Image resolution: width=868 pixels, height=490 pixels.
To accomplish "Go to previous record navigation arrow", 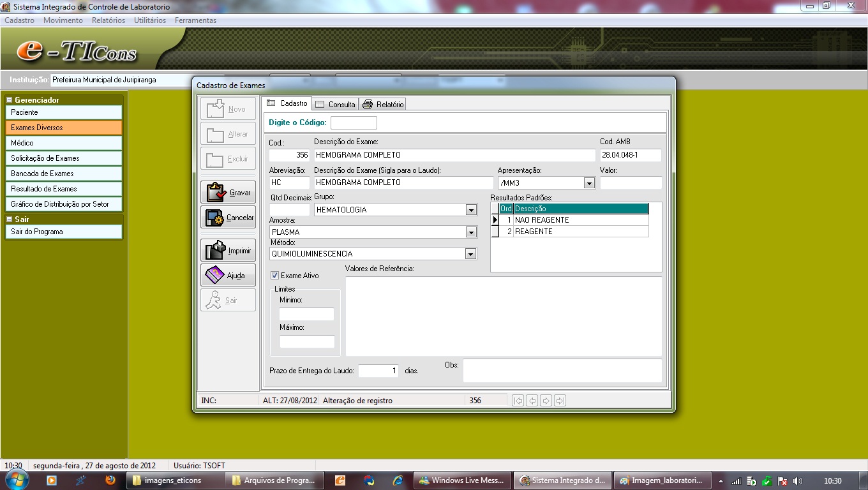I will [532, 401].
